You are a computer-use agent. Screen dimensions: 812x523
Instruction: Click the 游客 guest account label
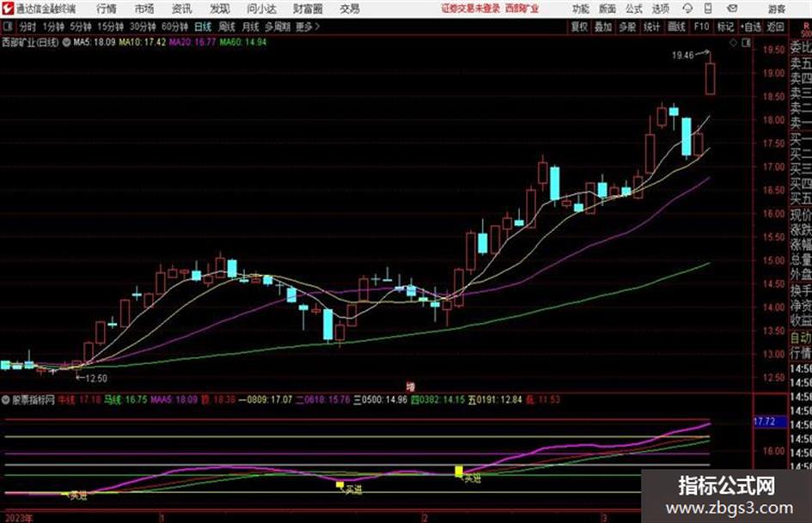point(777,9)
